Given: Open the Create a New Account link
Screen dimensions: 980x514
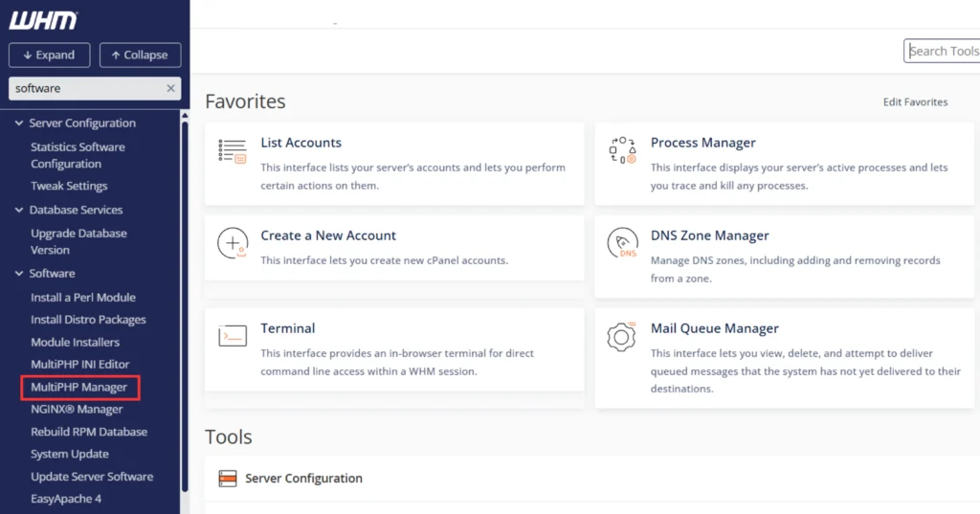Looking at the screenshot, I should (x=328, y=235).
